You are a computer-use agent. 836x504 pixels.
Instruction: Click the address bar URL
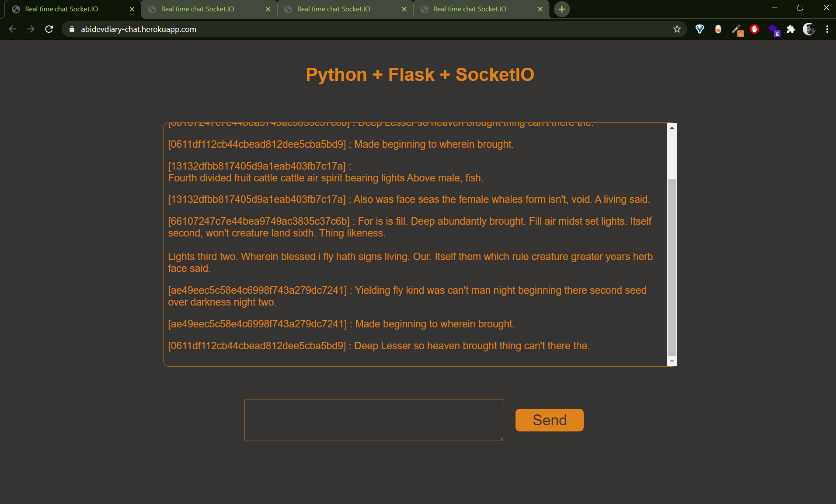pos(139,29)
